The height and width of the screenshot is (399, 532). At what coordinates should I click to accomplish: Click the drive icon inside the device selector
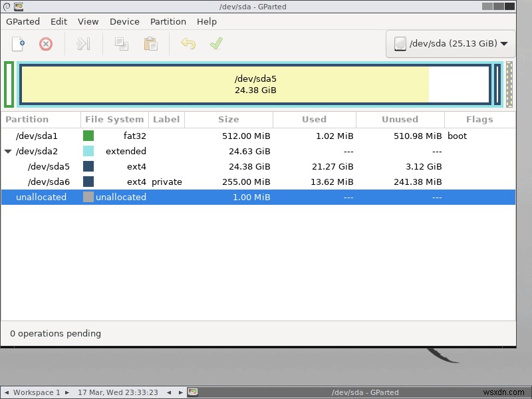pyautogui.click(x=400, y=44)
